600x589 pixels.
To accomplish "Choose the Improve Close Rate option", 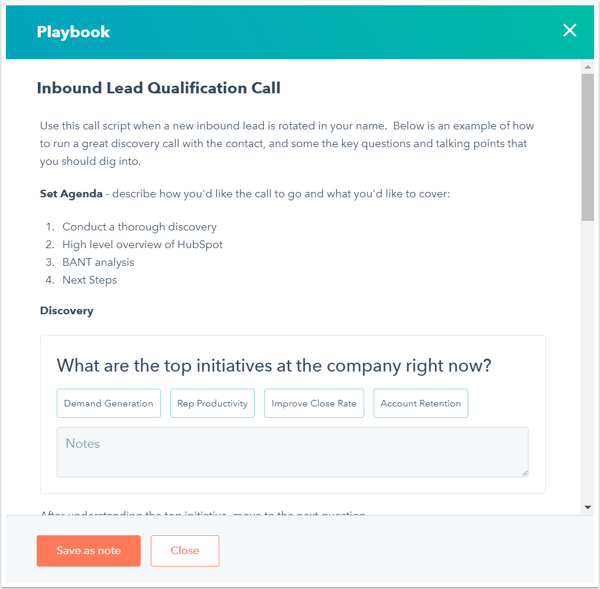I will pos(314,403).
